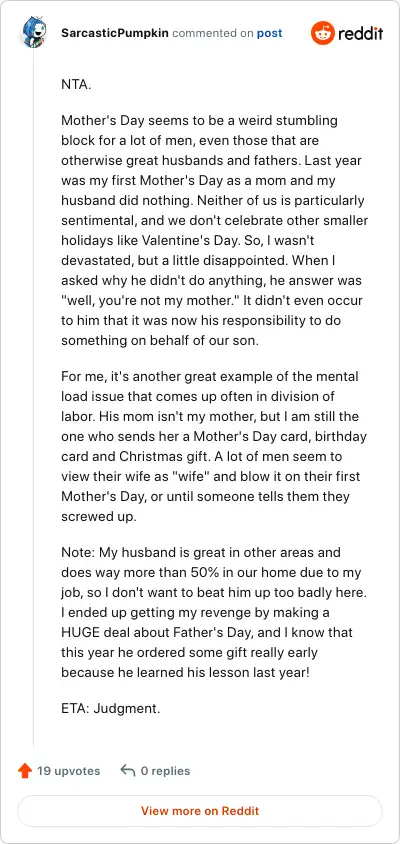Open the SarcasticPumpkin username link
The height and width of the screenshot is (844, 400).
pyautogui.click(x=115, y=33)
